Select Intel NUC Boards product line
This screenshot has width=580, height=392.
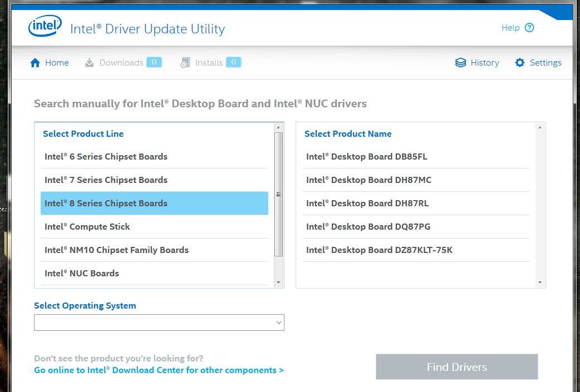click(x=154, y=274)
